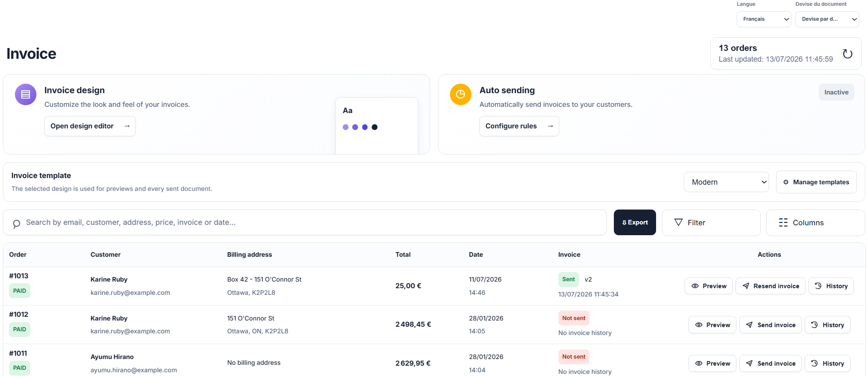Click the eye icon for order #1011
Viewport: 868px width, 376px height.
point(699,364)
